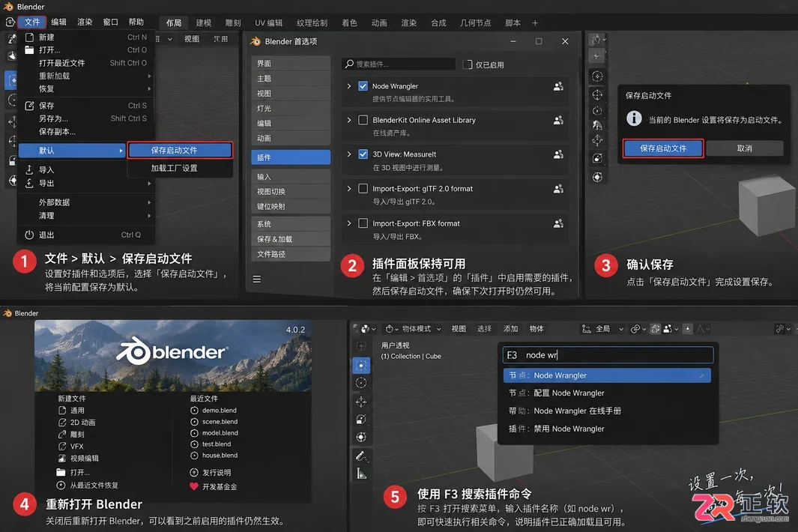Select the Transform tool in bottom viewport toolbar
The image size is (798, 532).
pos(361,437)
